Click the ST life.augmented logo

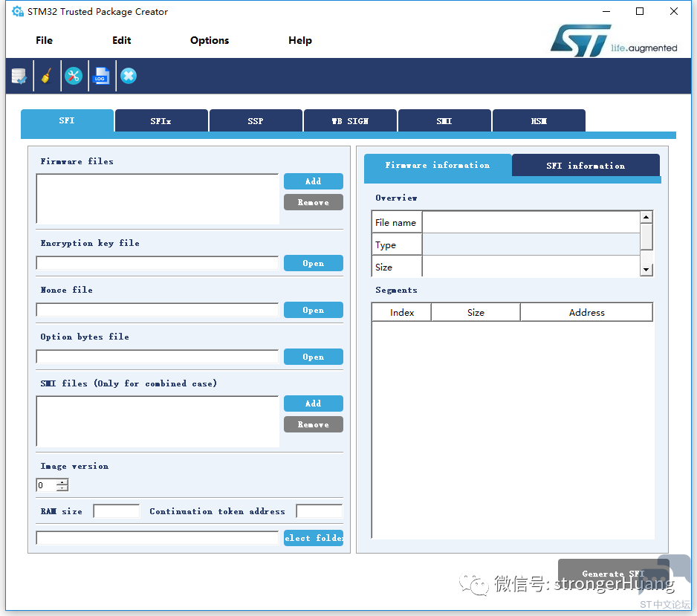coord(614,42)
